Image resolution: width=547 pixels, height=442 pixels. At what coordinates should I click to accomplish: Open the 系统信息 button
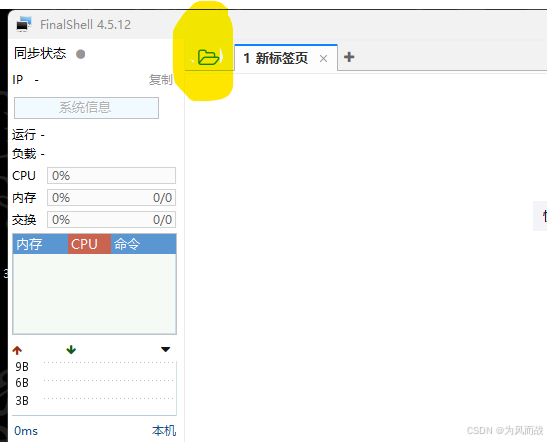point(86,108)
